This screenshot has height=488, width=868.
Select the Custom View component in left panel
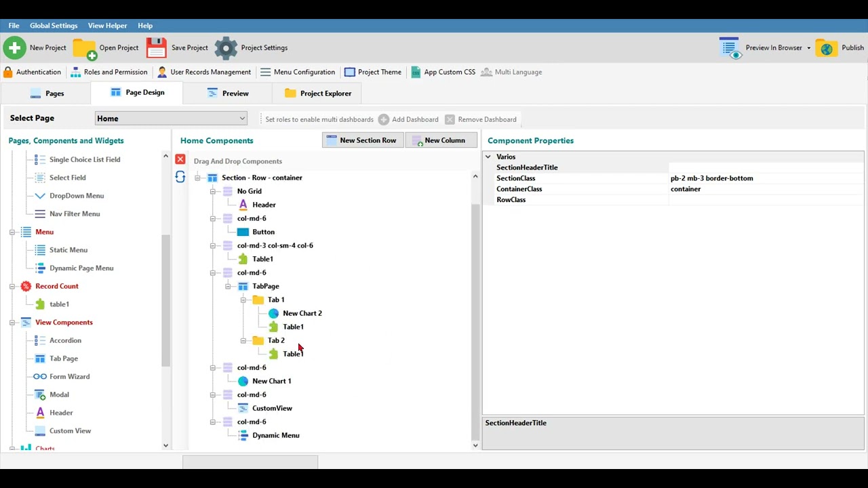tap(70, 430)
